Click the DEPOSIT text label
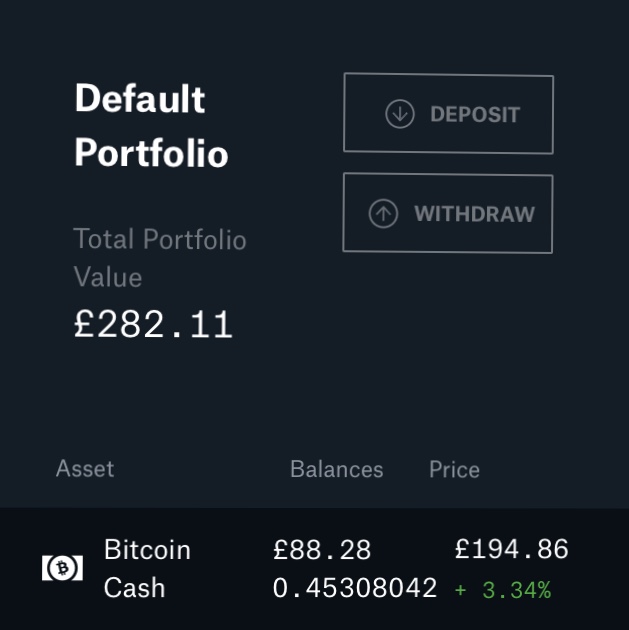The height and width of the screenshot is (630, 629). coord(475,115)
